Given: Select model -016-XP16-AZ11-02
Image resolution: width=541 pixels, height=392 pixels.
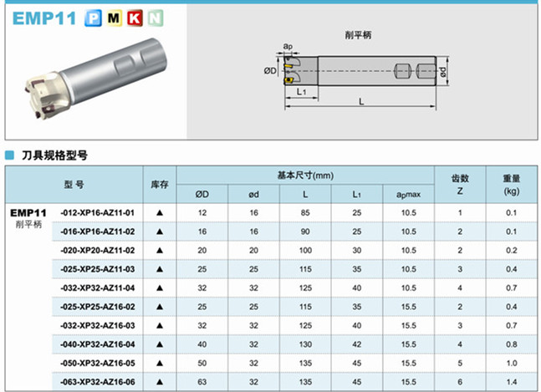Looking at the screenshot, I should coord(98,231).
